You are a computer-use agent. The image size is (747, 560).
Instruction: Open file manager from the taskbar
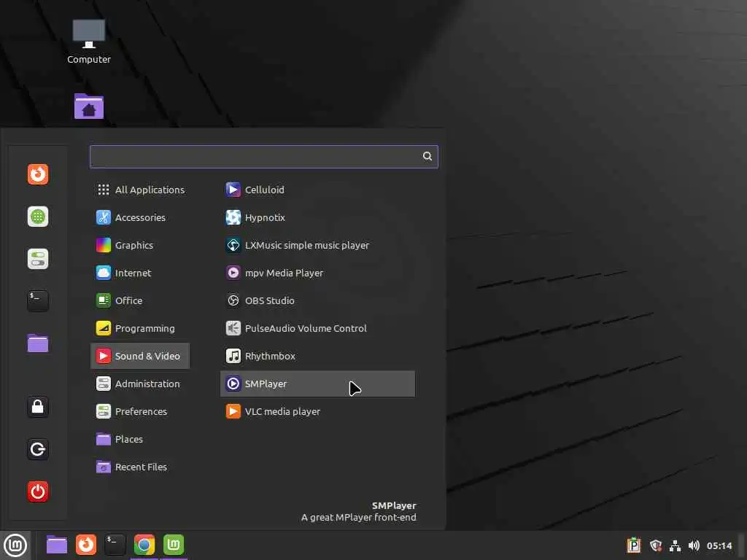[x=57, y=545]
